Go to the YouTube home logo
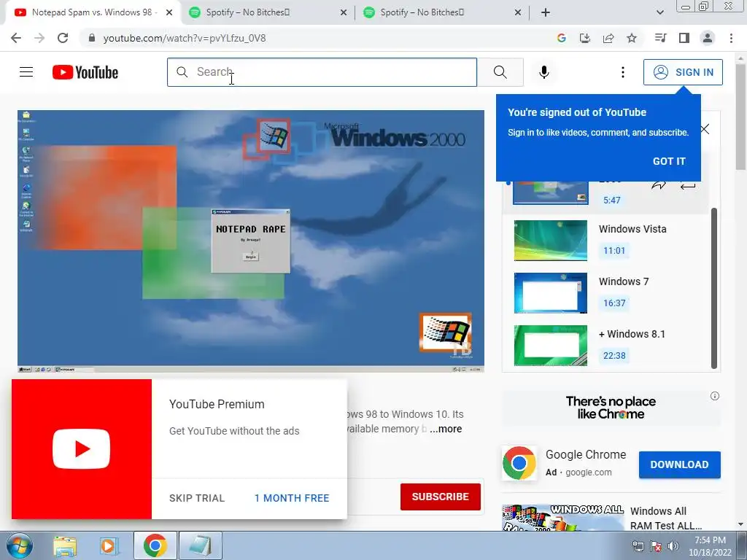Screen dimensions: 747x560 click(x=85, y=72)
